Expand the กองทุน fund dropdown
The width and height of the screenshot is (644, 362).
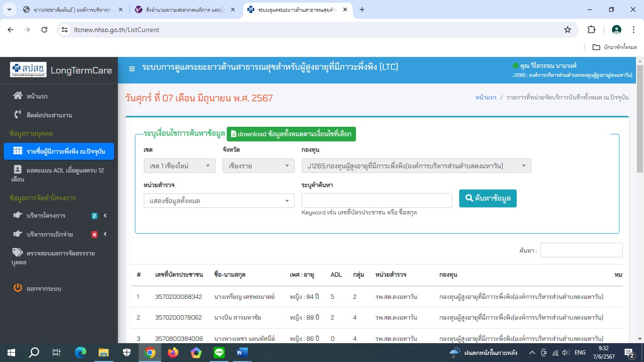tap(416, 166)
